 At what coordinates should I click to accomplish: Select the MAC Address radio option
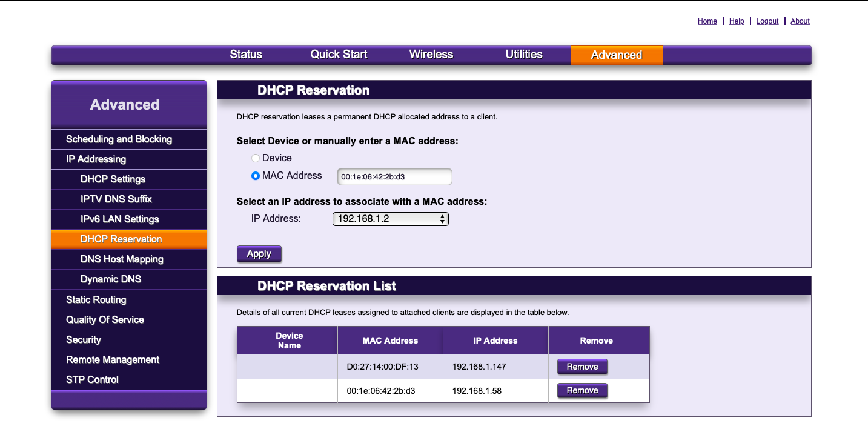[256, 176]
